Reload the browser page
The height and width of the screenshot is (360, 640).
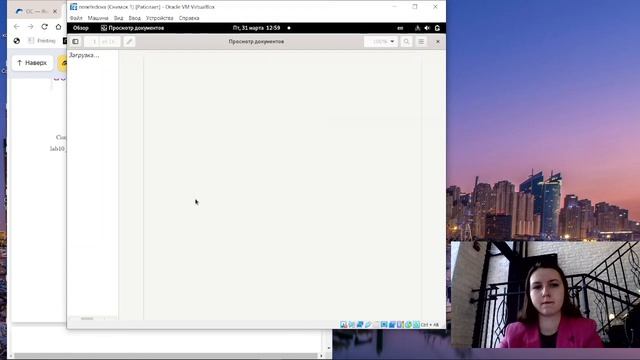click(44, 27)
